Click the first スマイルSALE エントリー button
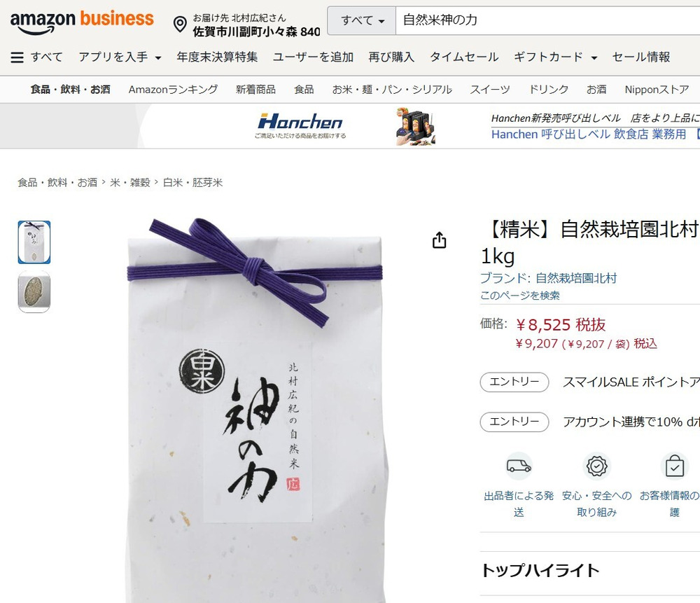Viewport: 700px width, 603px height. (x=514, y=382)
